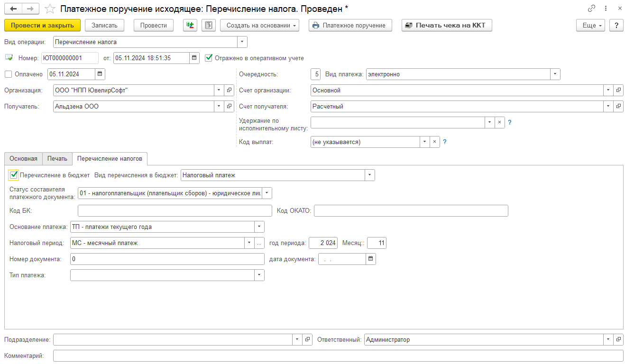Clear Удержание по исполнительному листу field
This screenshot has width=625, height=364.
click(500, 122)
